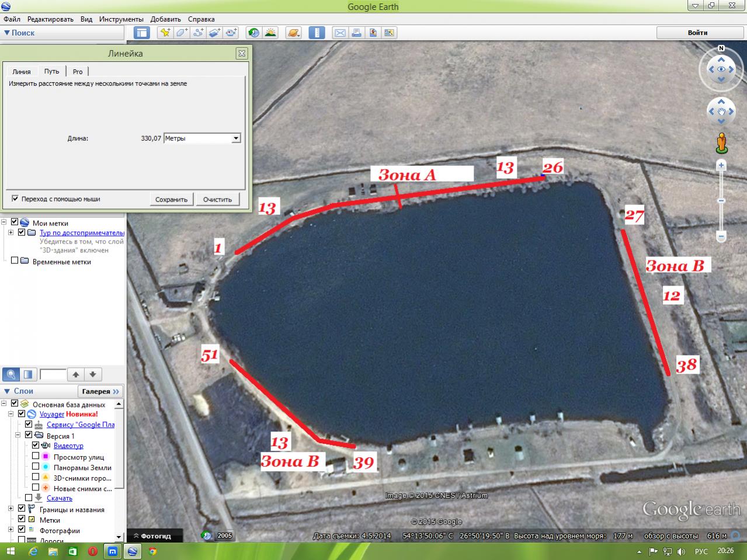Click the Add Path toolbar icon
Viewport: 747px width, 560px height.
198,33
